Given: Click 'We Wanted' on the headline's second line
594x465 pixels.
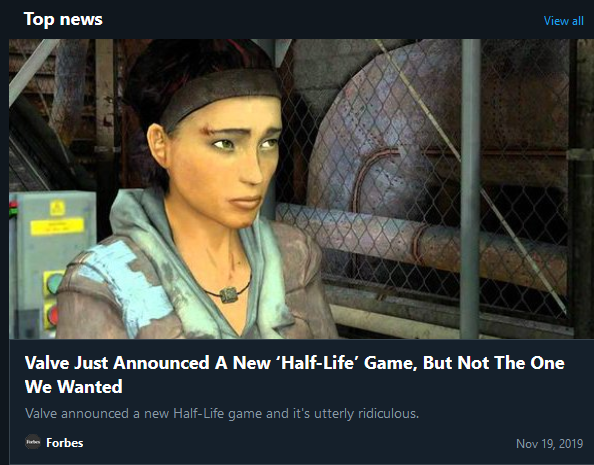Looking at the screenshot, I should click(x=73, y=387).
